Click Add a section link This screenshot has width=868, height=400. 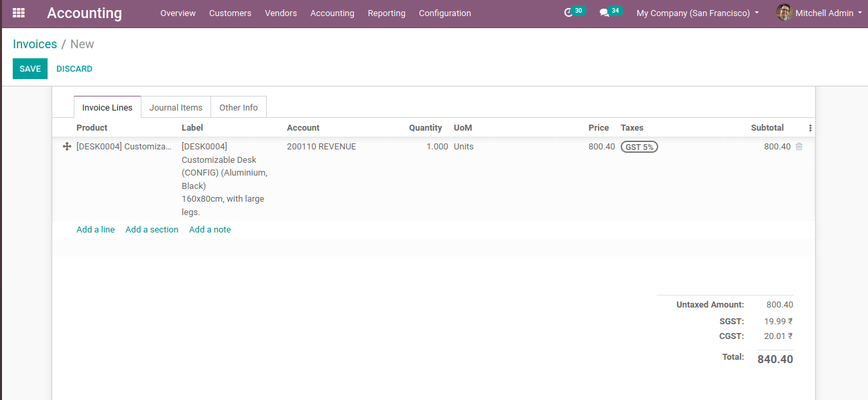[x=151, y=230]
